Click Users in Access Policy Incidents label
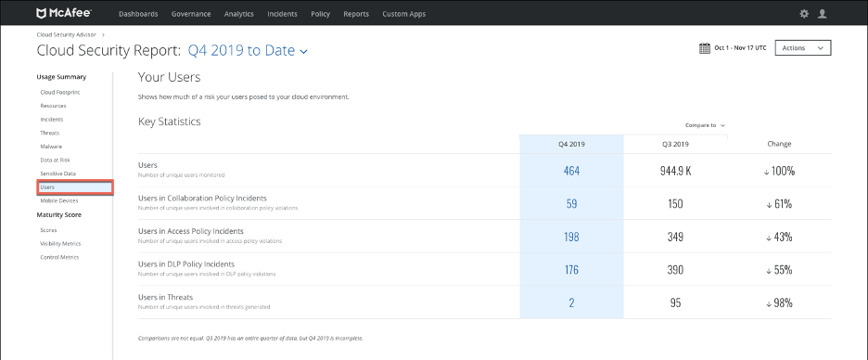 [x=190, y=231]
